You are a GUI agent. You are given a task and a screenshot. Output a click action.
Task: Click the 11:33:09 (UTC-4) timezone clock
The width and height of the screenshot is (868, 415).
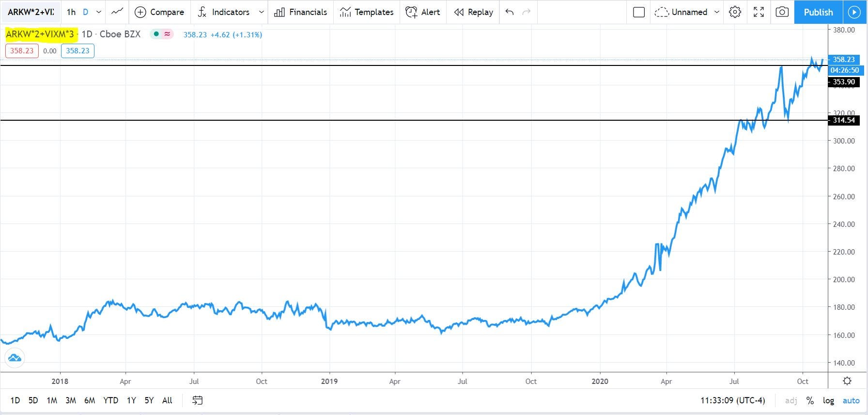click(x=733, y=400)
